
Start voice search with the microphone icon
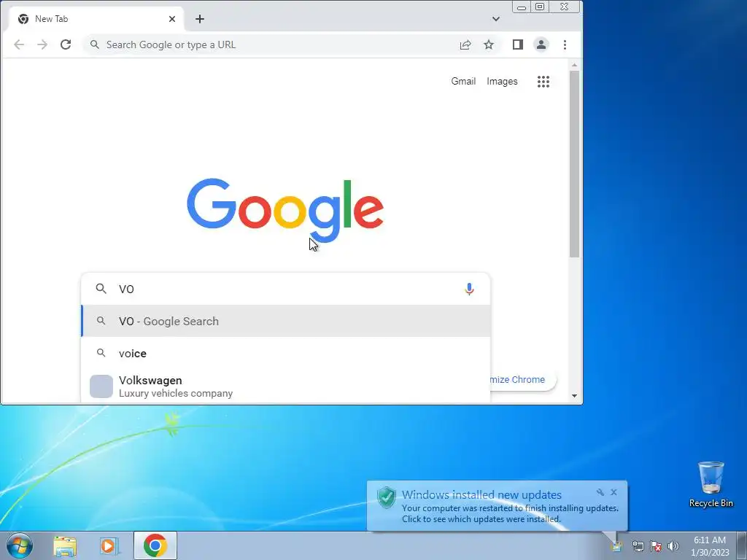click(x=469, y=289)
